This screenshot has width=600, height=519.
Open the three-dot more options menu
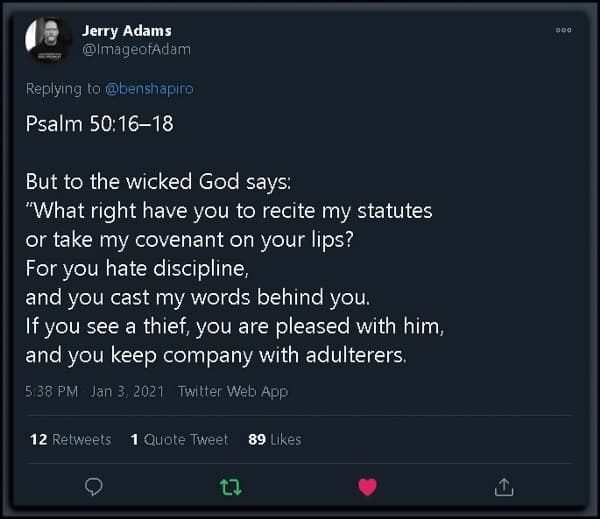click(x=564, y=30)
